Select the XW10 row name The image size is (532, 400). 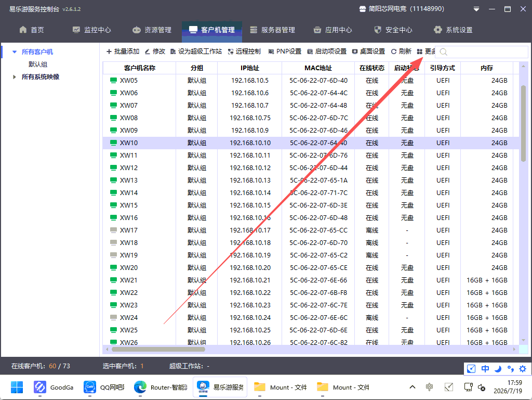pos(129,143)
